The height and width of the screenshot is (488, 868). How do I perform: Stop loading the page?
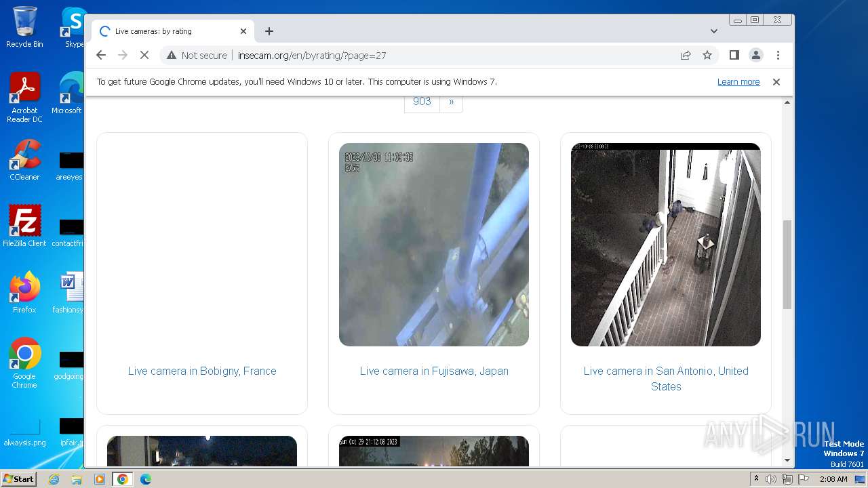144,55
